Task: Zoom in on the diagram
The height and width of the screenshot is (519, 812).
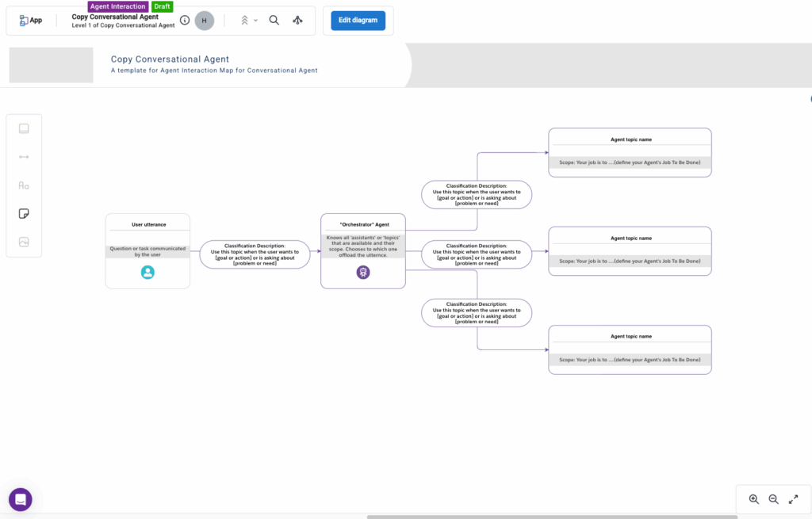Action: click(x=753, y=499)
